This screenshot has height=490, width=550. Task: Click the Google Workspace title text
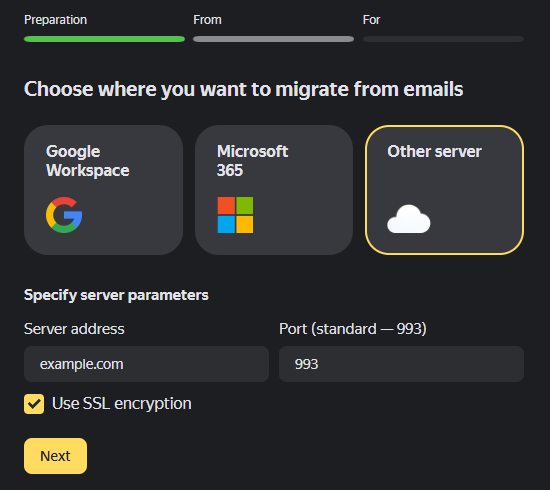88,161
